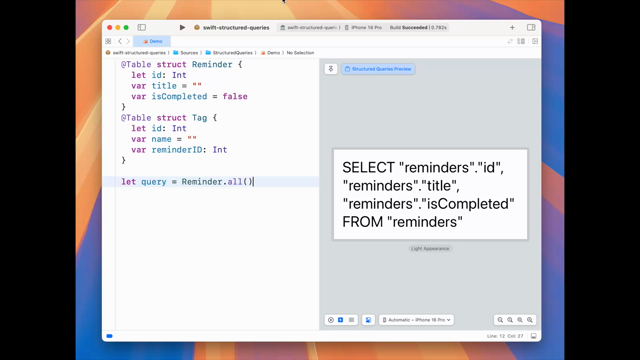Image resolution: width=640 pixels, height=360 pixels.
Task: Select the Structured Queries Preview tab
Action: pyautogui.click(x=378, y=69)
